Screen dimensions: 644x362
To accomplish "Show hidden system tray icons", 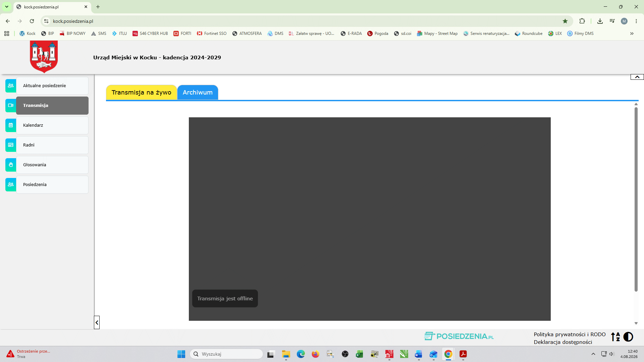I will [593, 354].
